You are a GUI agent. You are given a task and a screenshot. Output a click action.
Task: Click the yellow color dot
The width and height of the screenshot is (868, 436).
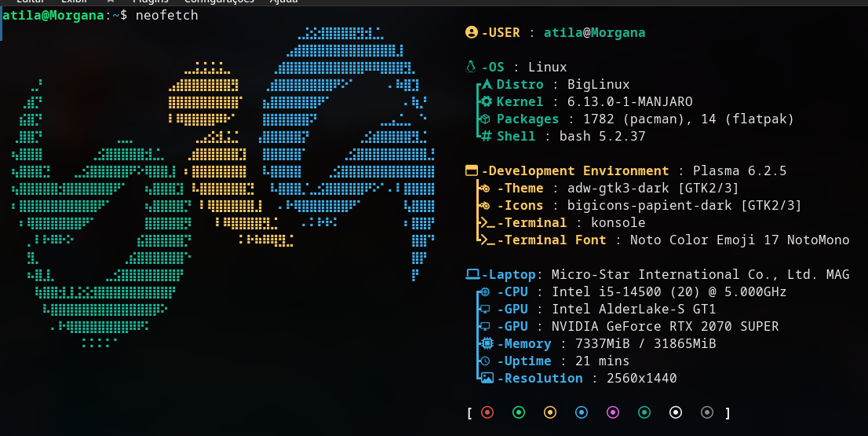[550, 412]
